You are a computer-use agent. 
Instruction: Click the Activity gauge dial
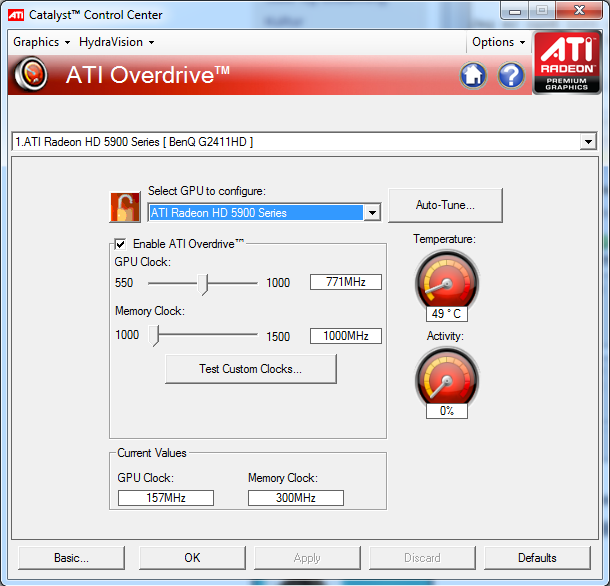tap(447, 378)
